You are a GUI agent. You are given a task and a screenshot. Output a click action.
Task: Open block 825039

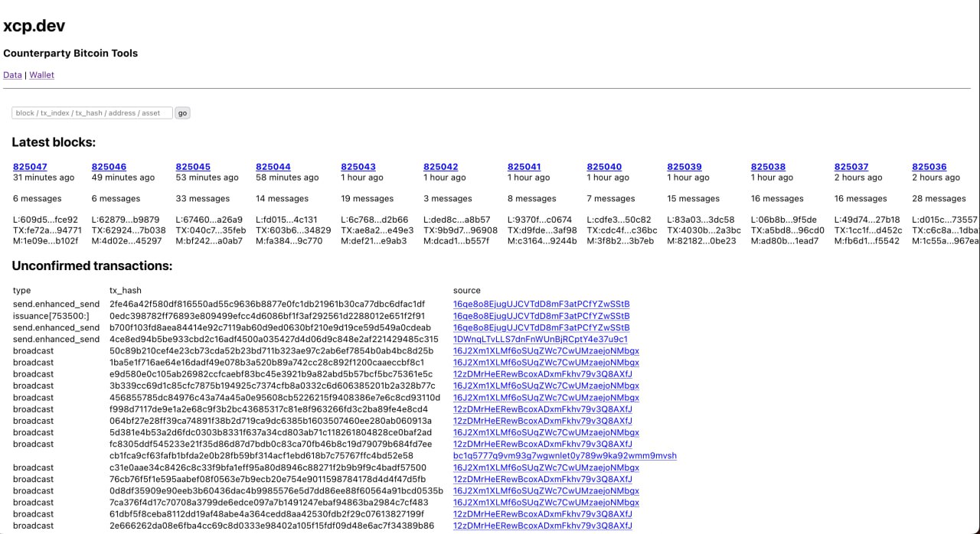(x=684, y=167)
